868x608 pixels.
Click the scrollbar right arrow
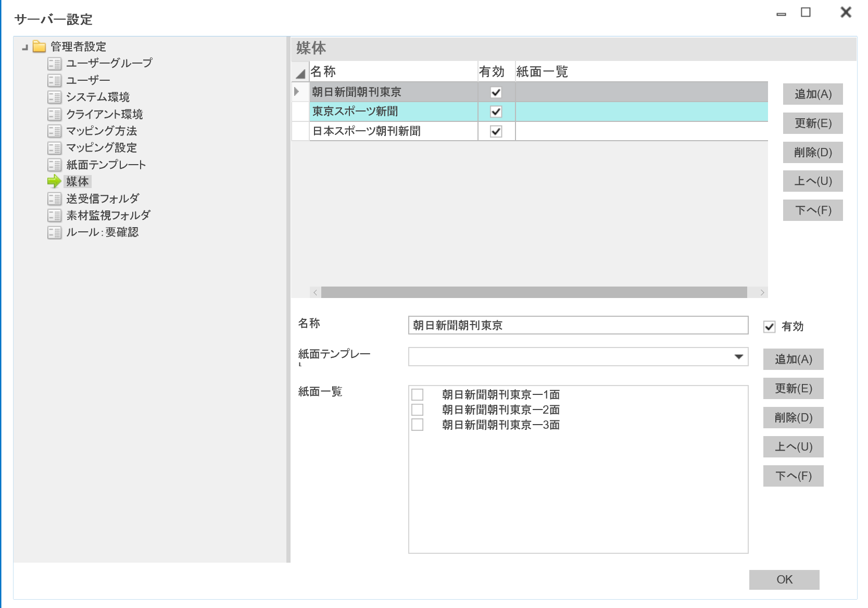762,292
